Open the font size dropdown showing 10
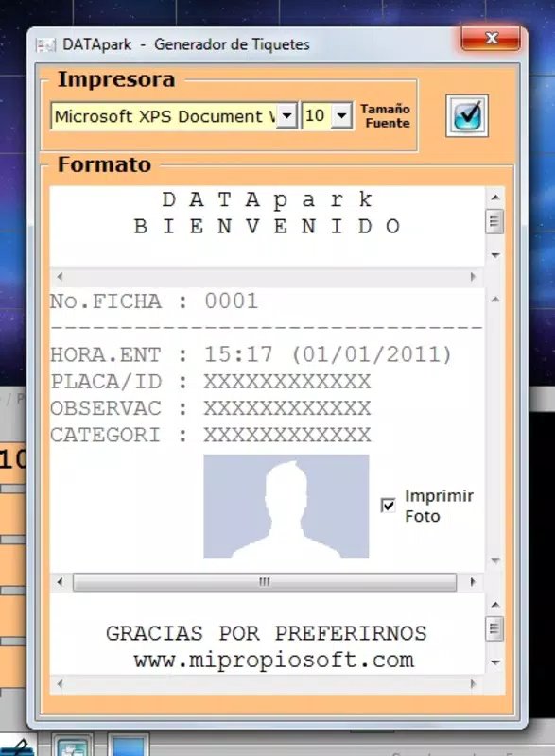The image size is (555, 756). point(341,115)
